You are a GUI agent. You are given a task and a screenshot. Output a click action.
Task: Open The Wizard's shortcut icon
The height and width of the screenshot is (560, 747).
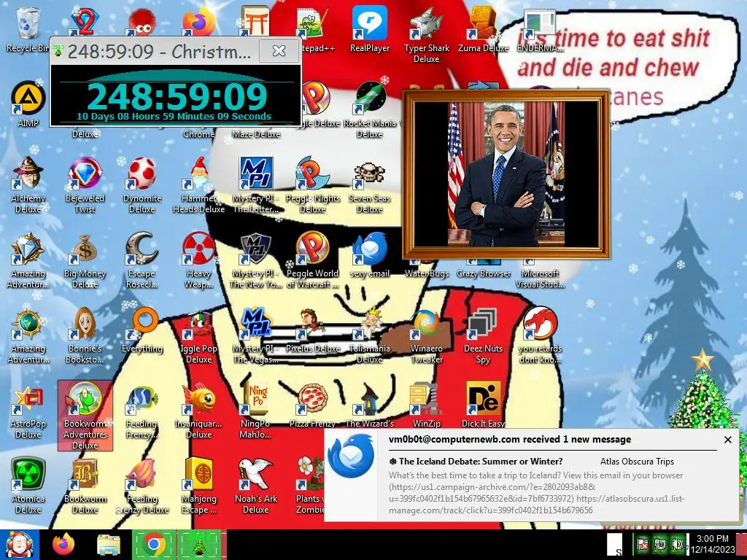point(369,405)
